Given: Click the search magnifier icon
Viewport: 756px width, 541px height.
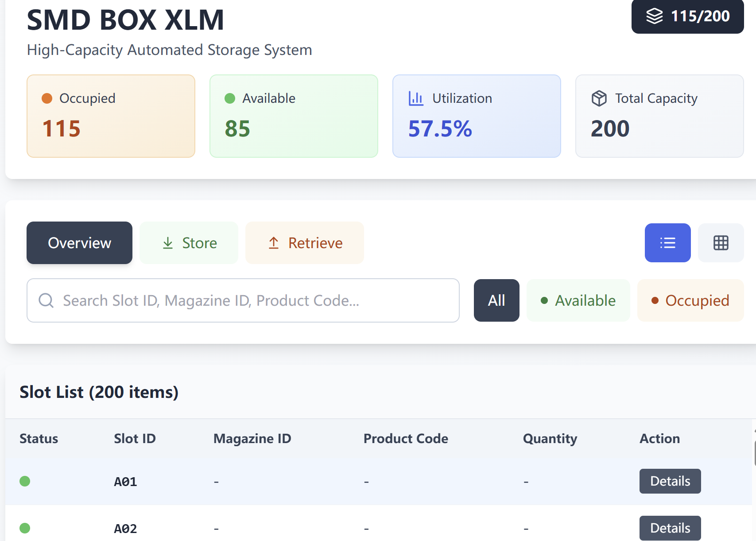Looking at the screenshot, I should pyautogui.click(x=46, y=300).
